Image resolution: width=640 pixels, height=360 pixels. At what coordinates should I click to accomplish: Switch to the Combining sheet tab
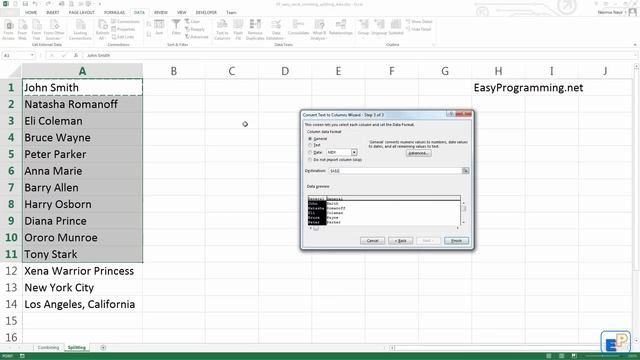point(48,347)
